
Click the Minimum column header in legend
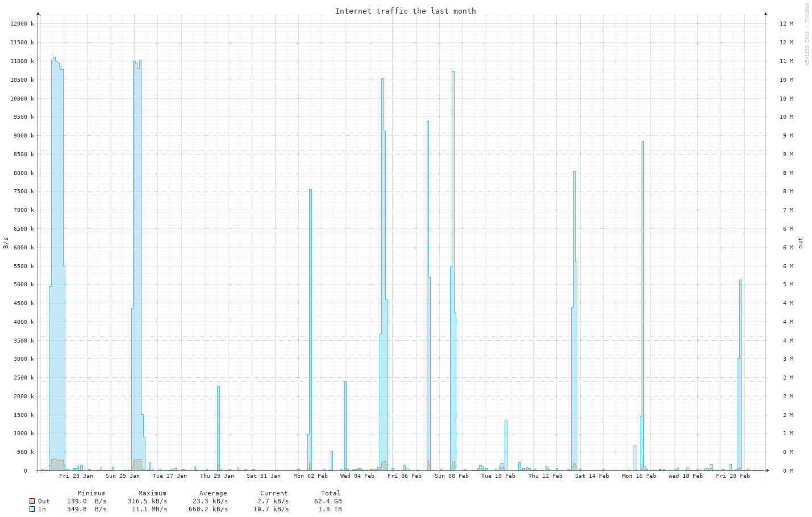[x=91, y=493]
